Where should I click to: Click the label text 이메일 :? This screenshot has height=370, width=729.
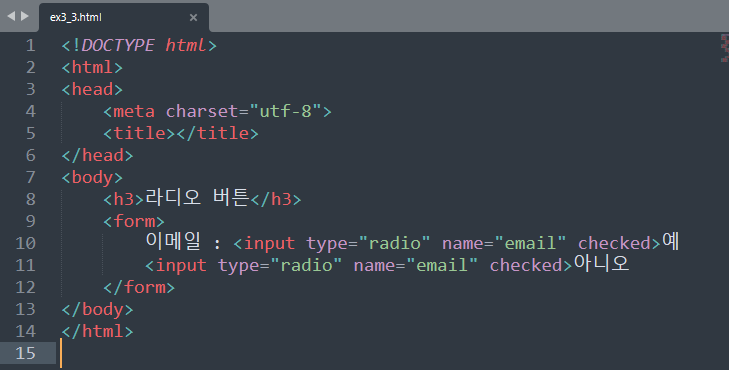183,243
